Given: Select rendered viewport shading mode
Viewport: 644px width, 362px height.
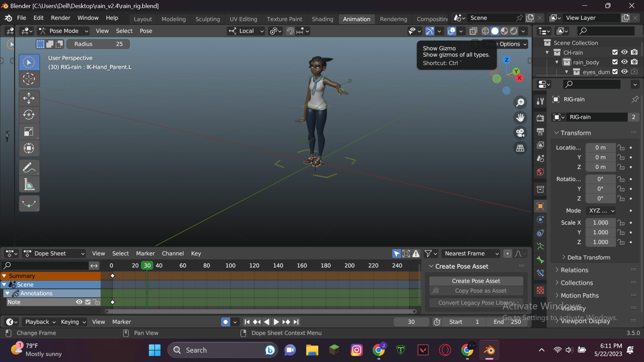Looking at the screenshot, I should point(514,31).
